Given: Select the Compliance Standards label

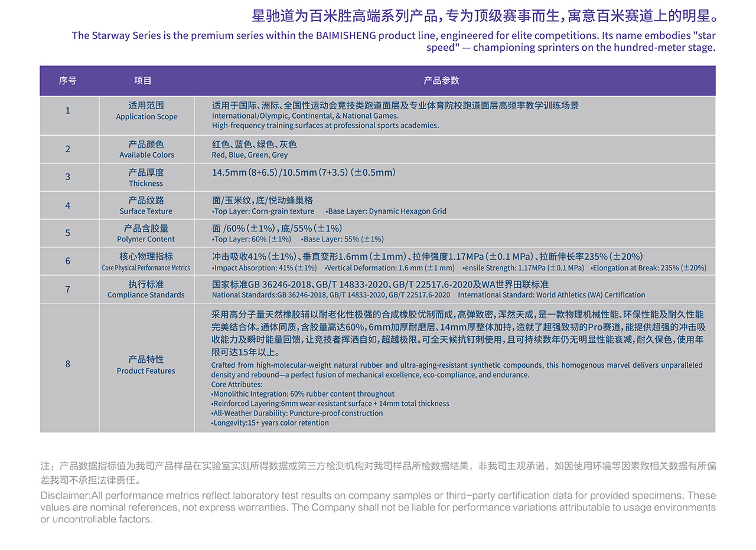Looking at the screenshot, I should (x=146, y=295).
